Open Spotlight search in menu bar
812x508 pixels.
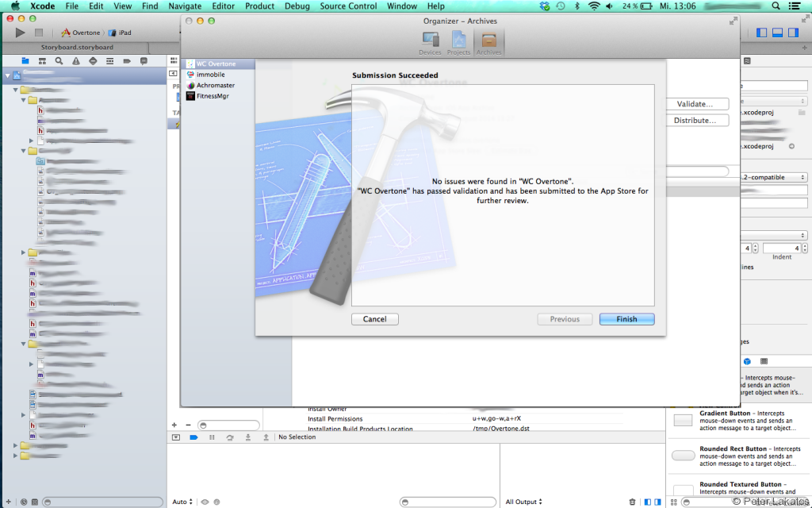tap(776, 6)
